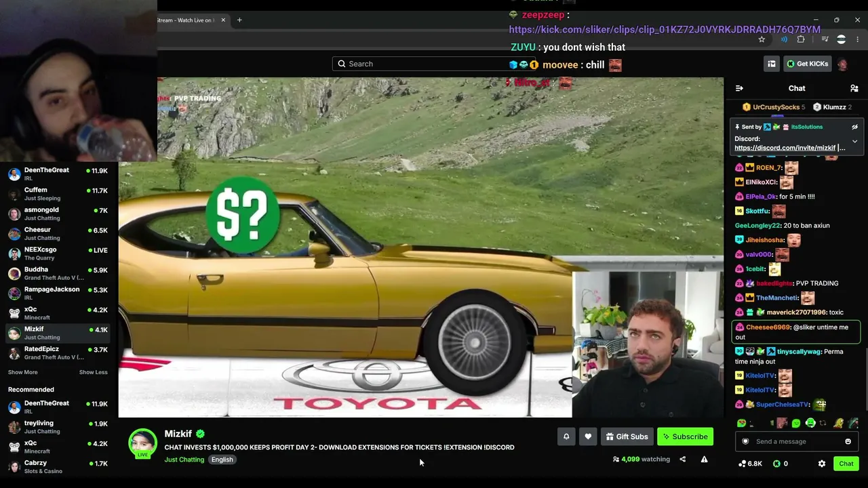Viewport: 868px width, 488px height.
Task: Follow Mizkif with the heart icon
Action: pyautogui.click(x=588, y=436)
